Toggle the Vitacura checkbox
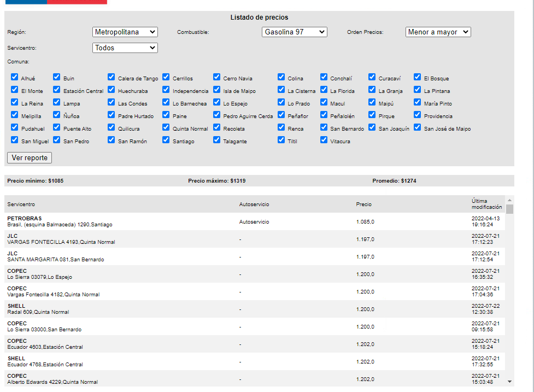This screenshot has height=392, width=534. pos(324,140)
